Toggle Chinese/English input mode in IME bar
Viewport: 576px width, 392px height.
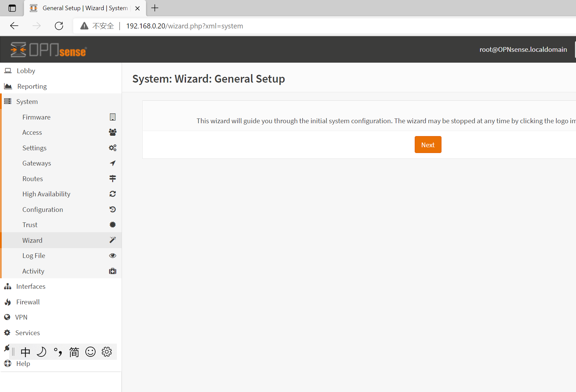coord(25,352)
